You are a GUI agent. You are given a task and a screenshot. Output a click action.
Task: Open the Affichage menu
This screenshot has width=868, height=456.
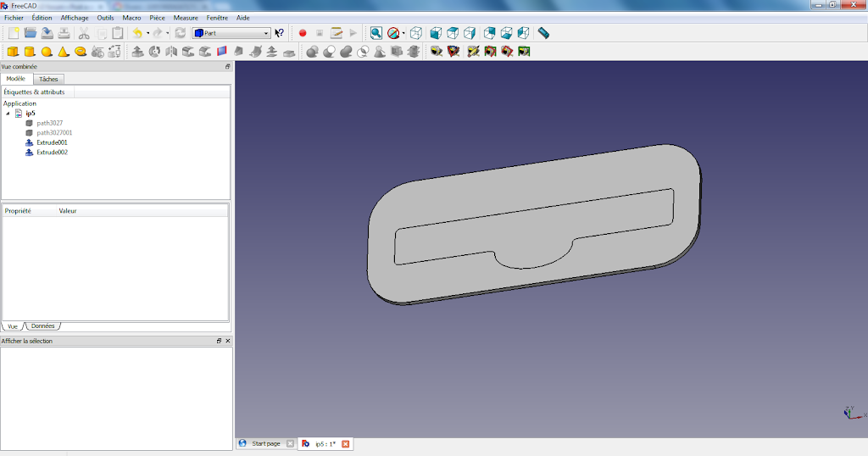click(x=75, y=18)
